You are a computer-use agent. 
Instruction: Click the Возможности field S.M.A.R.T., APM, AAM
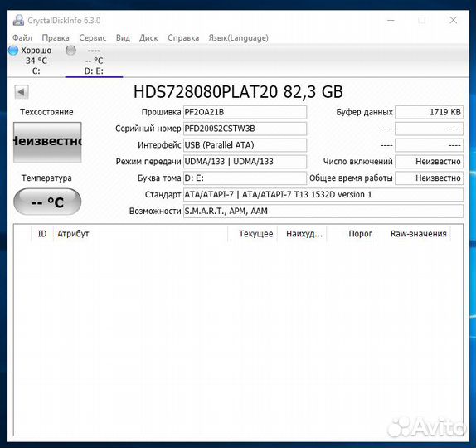pyautogui.click(x=323, y=211)
